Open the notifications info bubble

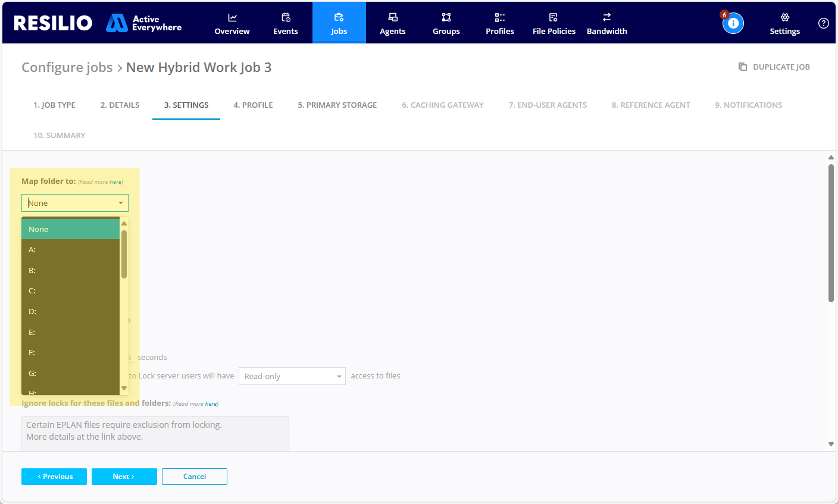tap(733, 23)
